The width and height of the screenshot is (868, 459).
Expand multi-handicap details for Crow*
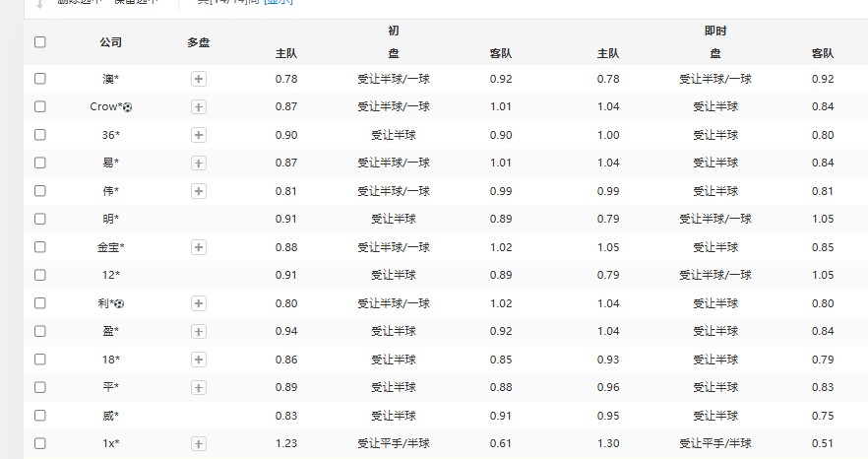(x=198, y=106)
